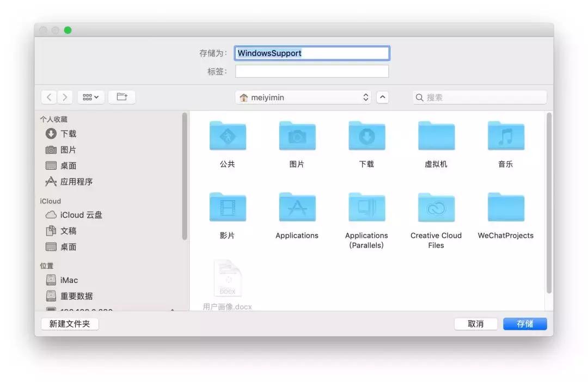
Task: Click the 存储 save button
Action: tap(524, 324)
